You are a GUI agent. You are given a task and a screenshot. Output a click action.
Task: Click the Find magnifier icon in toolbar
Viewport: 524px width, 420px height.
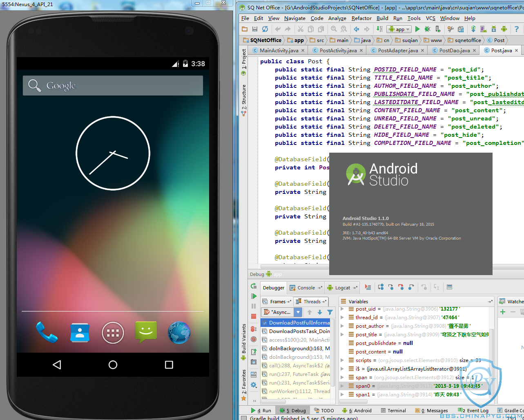[334, 29]
